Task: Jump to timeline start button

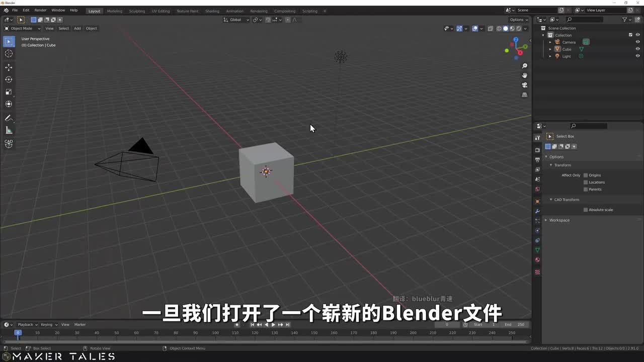Action: [253, 324]
